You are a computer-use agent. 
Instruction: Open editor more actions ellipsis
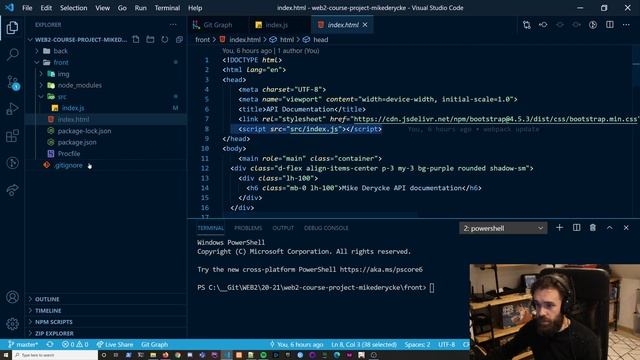pyautogui.click(x=626, y=25)
